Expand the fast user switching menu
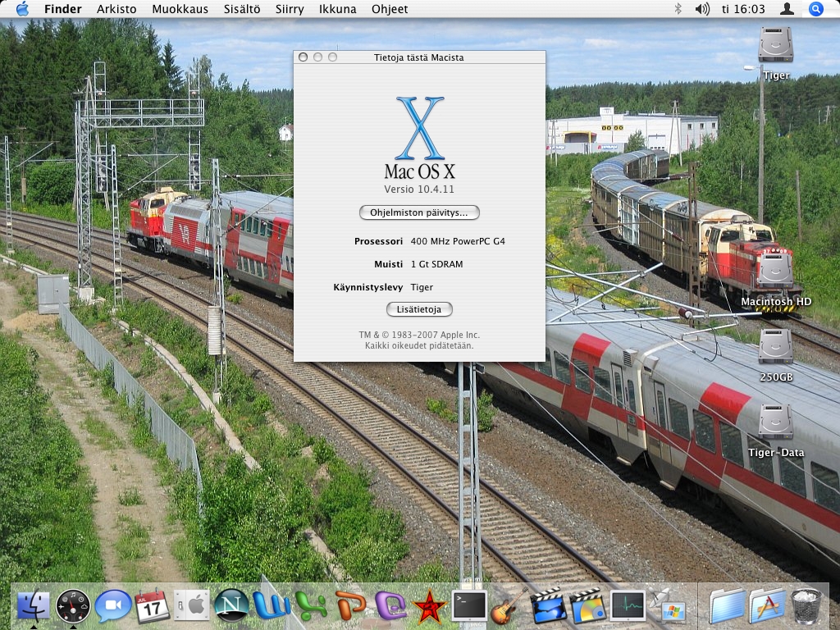This screenshot has height=630, width=840. point(787,9)
